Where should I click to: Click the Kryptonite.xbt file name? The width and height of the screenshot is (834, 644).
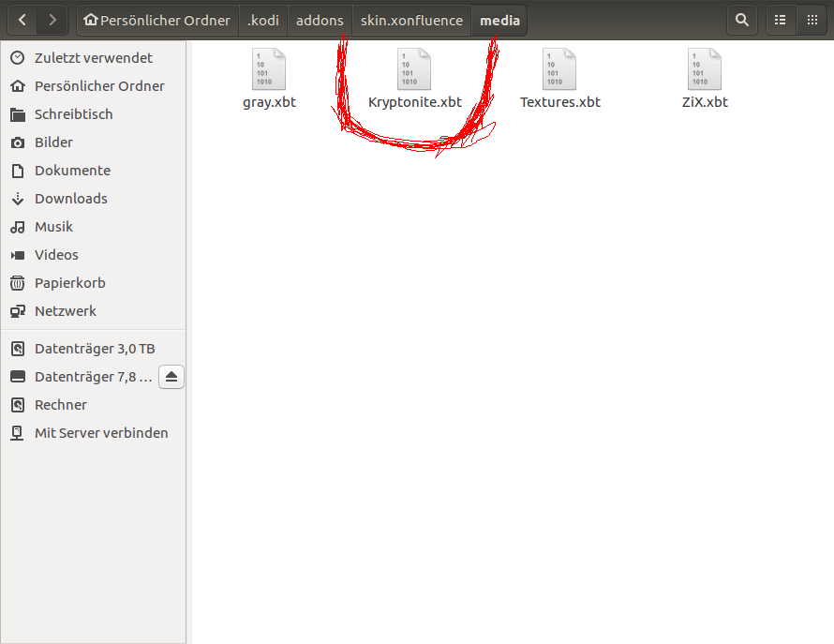415,102
